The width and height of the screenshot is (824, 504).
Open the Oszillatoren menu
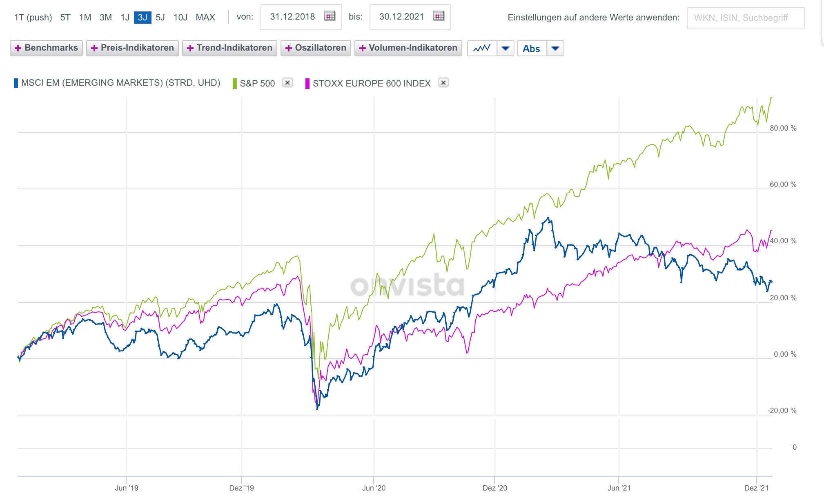pyautogui.click(x=316, y=48)
